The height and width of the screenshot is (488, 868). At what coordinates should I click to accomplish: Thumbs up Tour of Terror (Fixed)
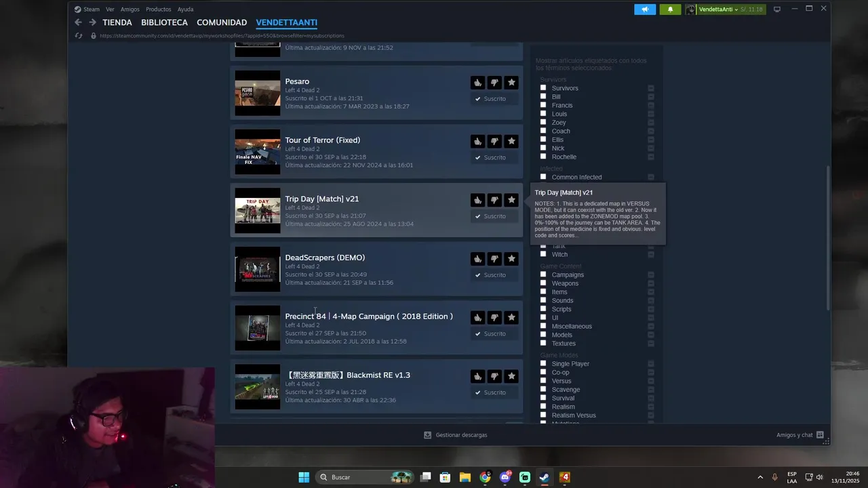coord(478,142)
